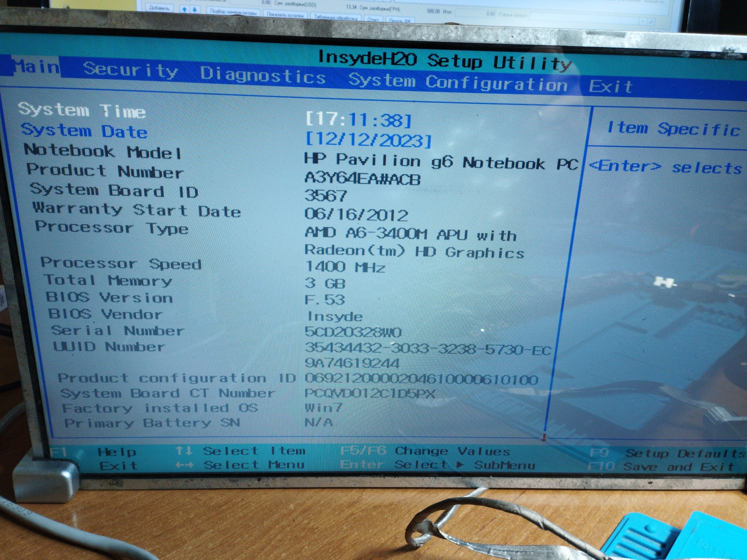Image resolution: width=747 pixels, height=560 pixels.
Task: Click the Total Memory label
Action: coord(108,280)
